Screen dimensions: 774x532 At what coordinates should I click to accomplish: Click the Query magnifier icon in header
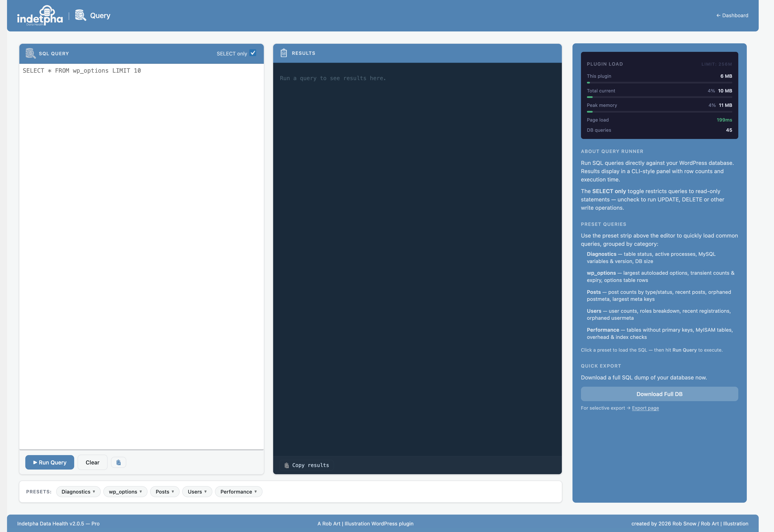[80, 15]
